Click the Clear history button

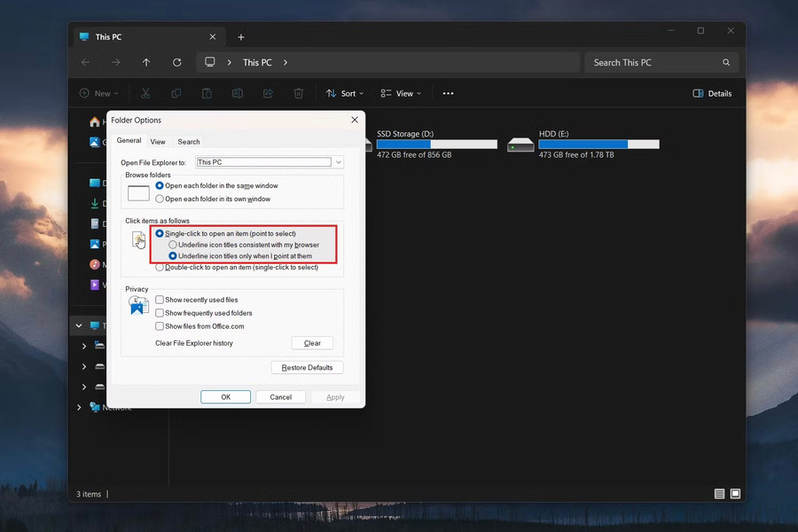312,343
